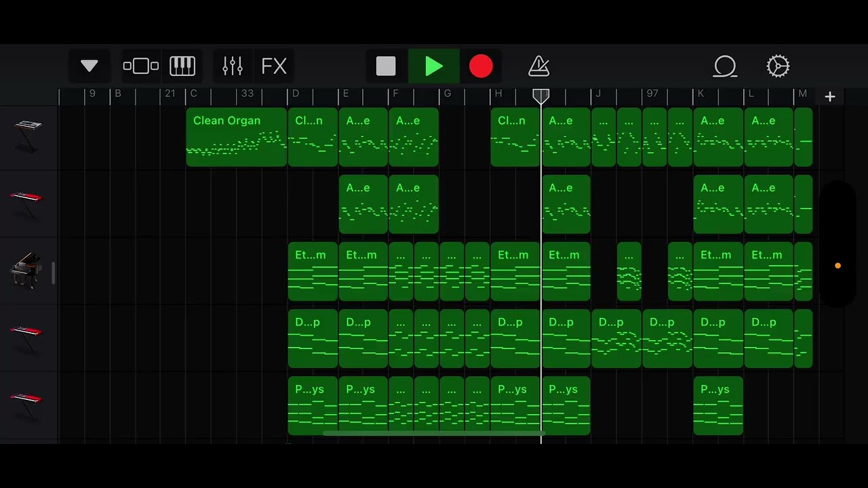The image size is (868, 488).
Task: Open the track controls mixer sliders icon
Action: 233,66
